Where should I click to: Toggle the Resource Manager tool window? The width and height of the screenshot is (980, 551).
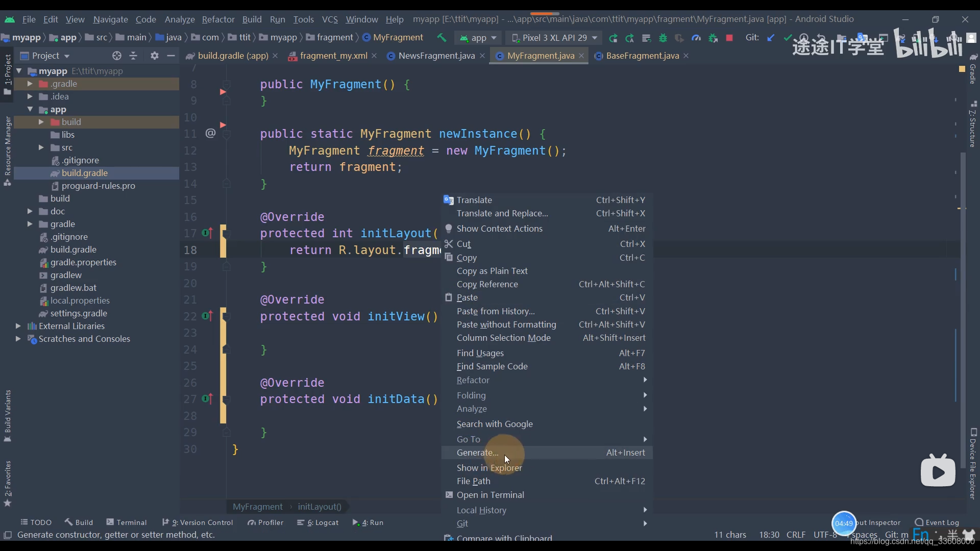[x=7, y=152]
